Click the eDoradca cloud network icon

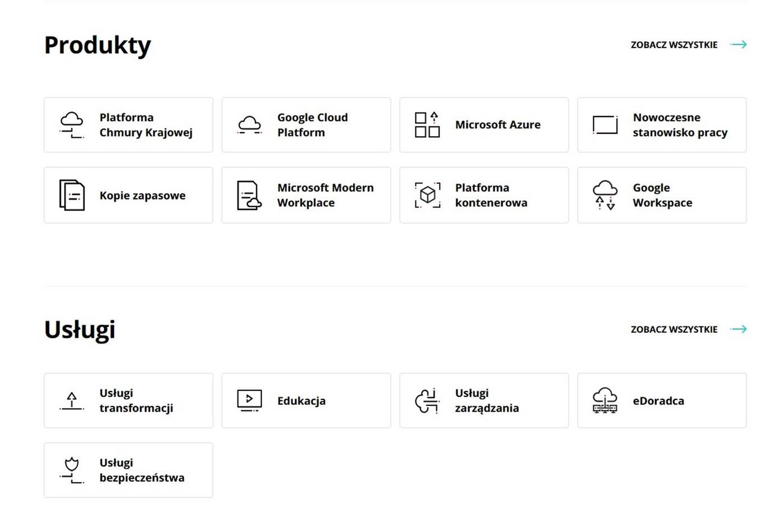pos(605,400)
